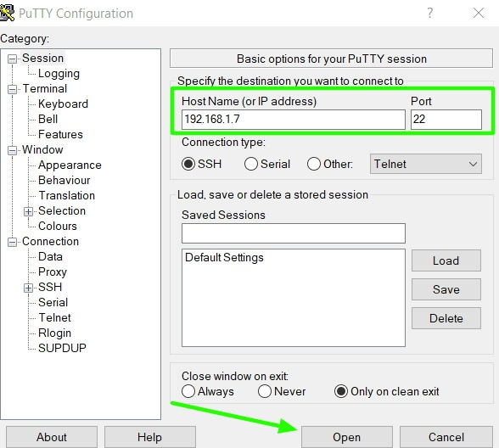Expand the SSH tree node under Connection
The width and height of the screenshot is (499, 448).
coord(28,288)
